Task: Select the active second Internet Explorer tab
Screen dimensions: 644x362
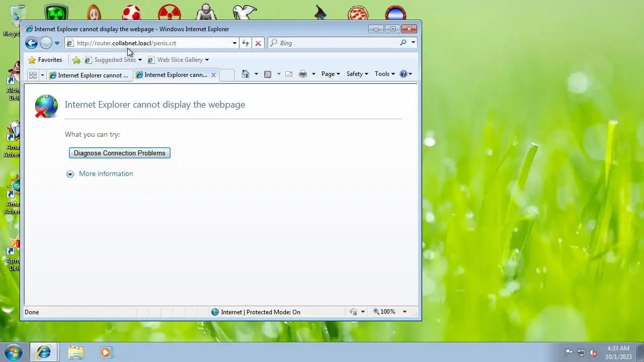Action: pos(172,75)
